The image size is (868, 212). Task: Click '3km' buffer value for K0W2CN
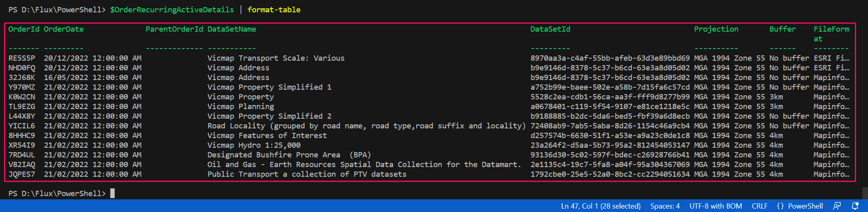pos(776,97)
